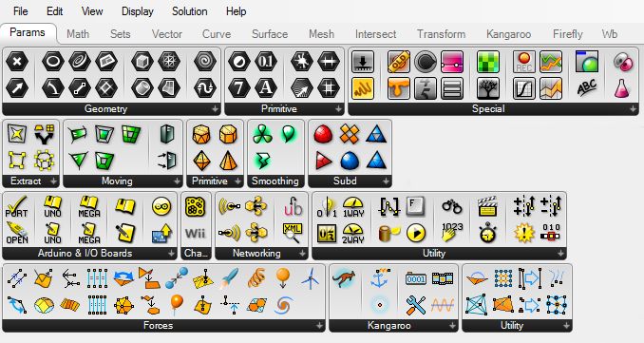Open the Edit menu
This screenshot has height=343, width=644.
tap(55, 11)
